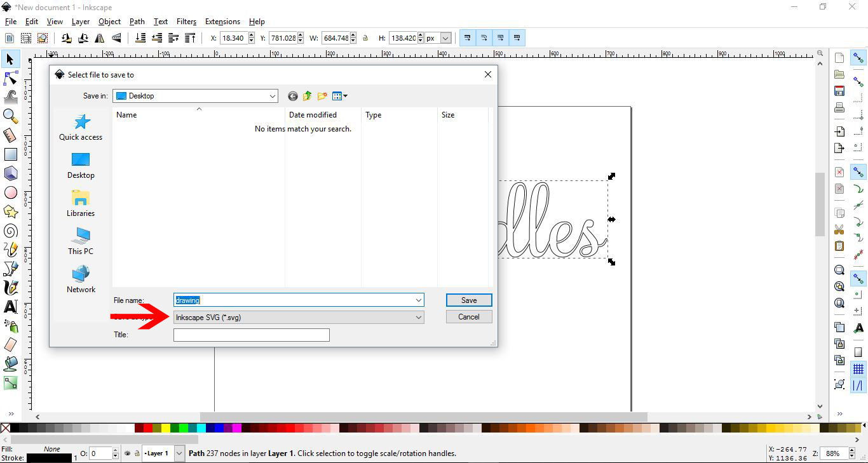The height and width of the screenshot is (463, 868).
Task: Toggle snap nodes and handles
Action: [858, 171]
